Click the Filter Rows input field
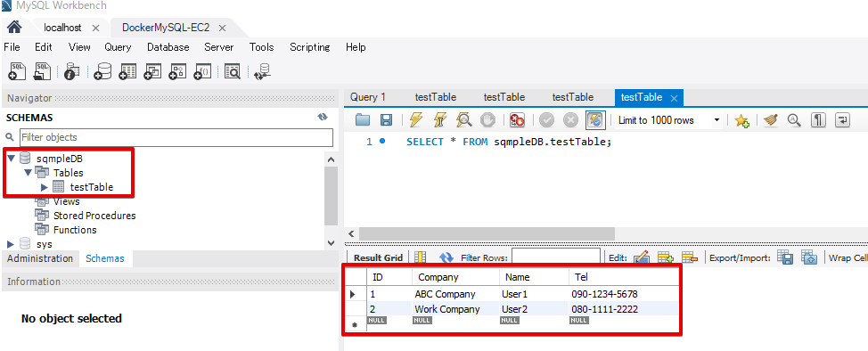This screenshot has width=868, height=351. coord(556,257)
